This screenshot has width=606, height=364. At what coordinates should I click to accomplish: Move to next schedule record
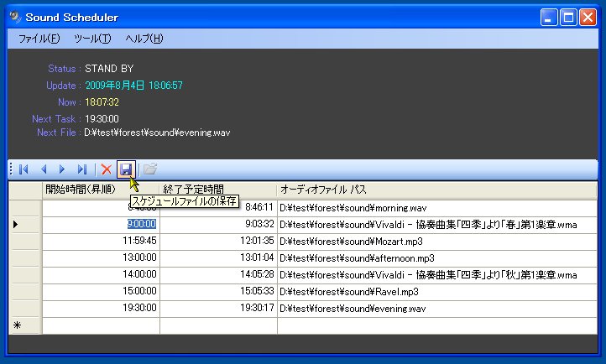[x=62, y=169]
